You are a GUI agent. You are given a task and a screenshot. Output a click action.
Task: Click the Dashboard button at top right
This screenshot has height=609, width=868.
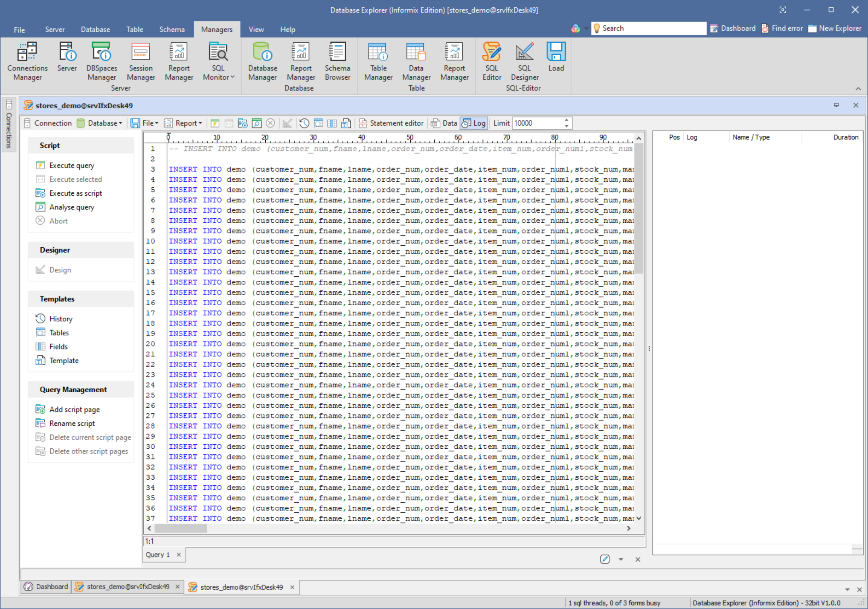pos(733,29)
